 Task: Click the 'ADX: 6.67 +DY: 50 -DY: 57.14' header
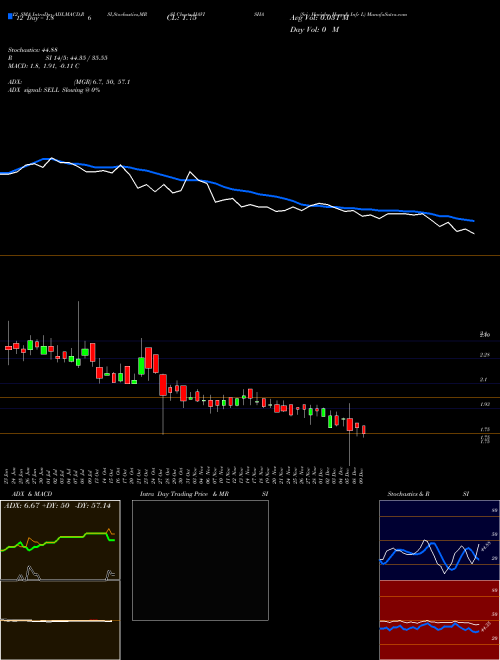[57, 506]
